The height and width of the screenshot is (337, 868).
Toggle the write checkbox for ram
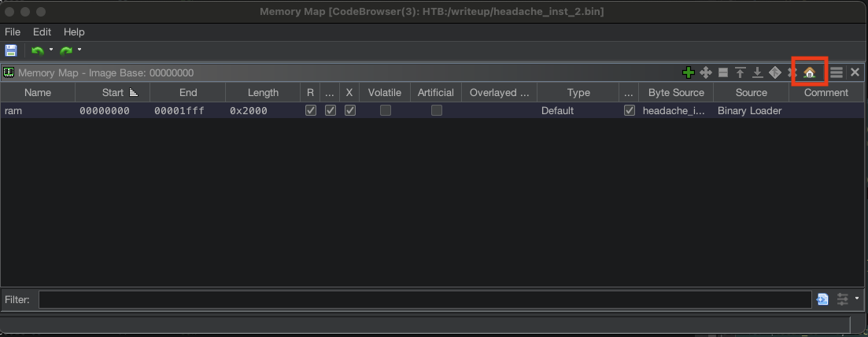point(330,110)
